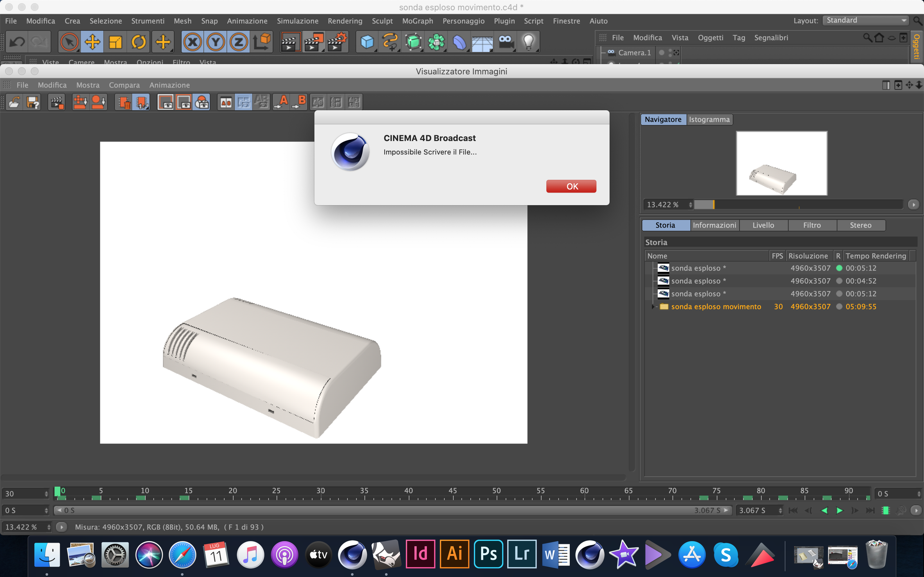This screenshot has height=577, width=924.
Task: Select the Scale tool icon
Action: pos(115,42)
